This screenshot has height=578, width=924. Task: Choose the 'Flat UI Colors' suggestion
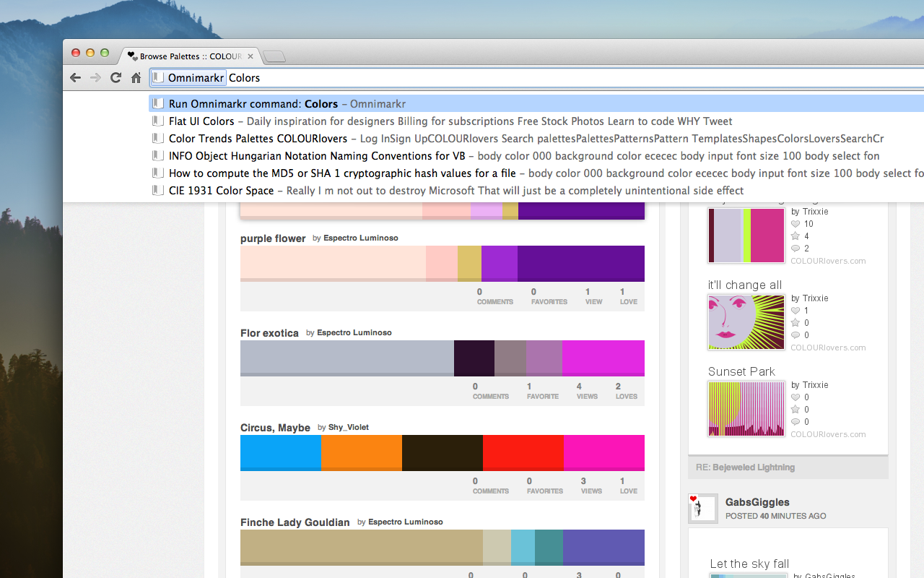(536, 121)
